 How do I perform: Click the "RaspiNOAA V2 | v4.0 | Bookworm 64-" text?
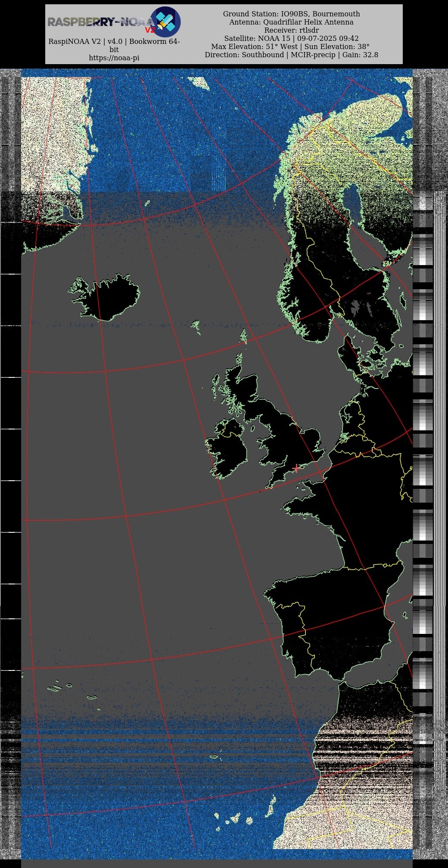(x=114, y=41)
